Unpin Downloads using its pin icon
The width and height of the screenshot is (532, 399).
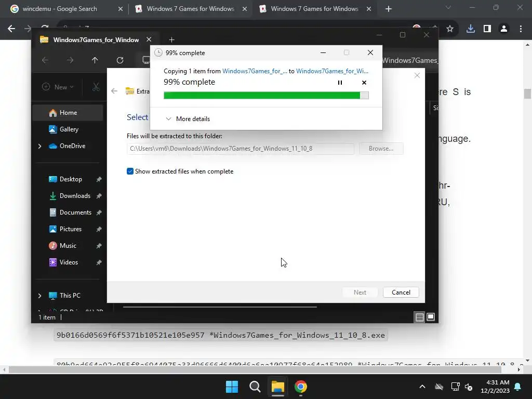tap(99, 196)
